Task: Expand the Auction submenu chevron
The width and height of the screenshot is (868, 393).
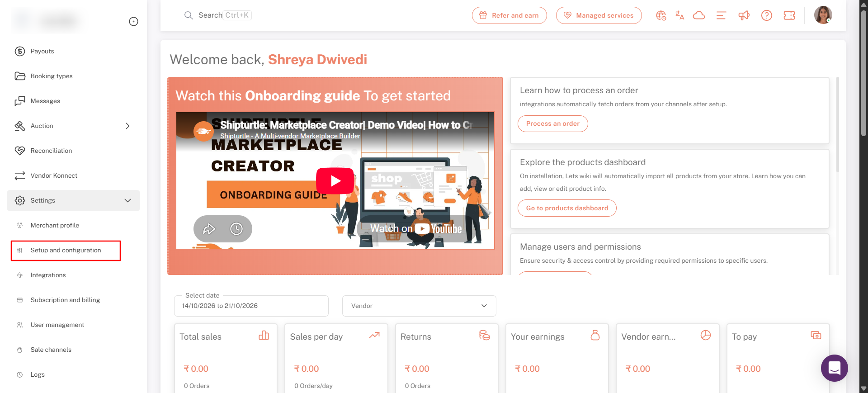Action: pos(127,126)
